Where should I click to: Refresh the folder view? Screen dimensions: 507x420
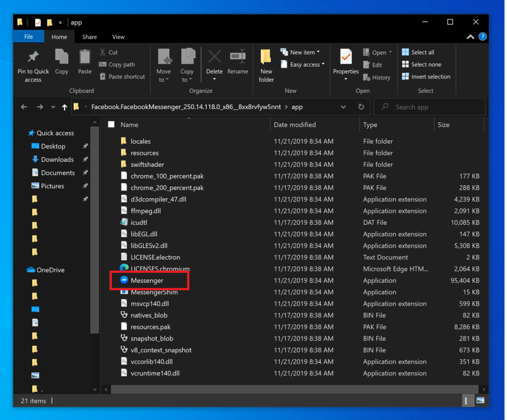click(361, 106)
